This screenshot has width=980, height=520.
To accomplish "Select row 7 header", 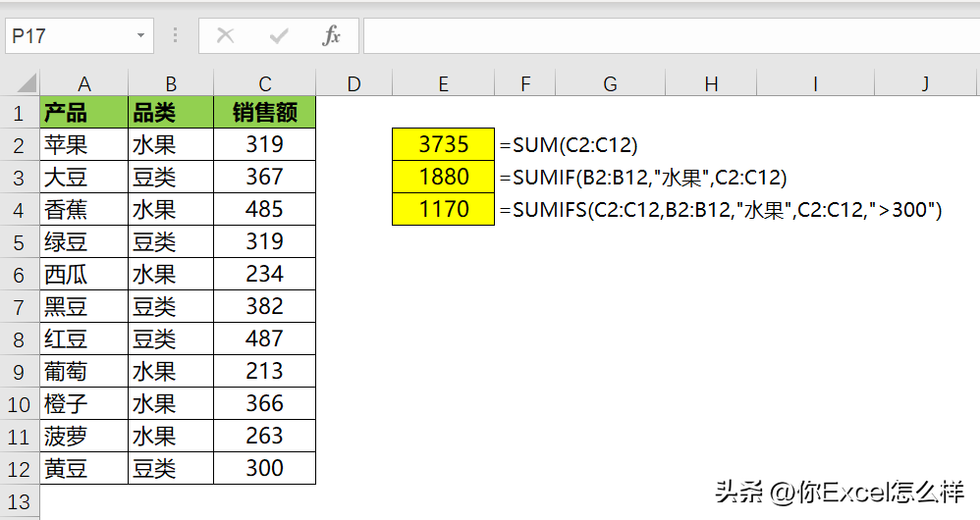I will pos(18,306).
